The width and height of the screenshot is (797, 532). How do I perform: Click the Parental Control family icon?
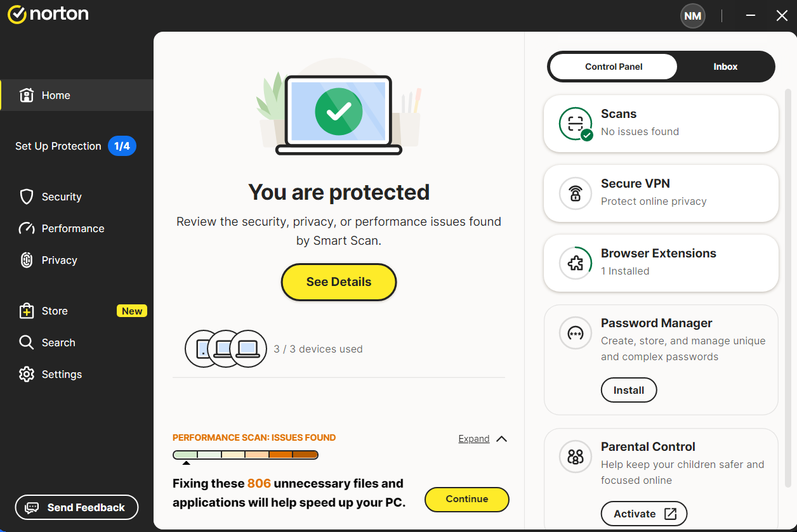576,457
